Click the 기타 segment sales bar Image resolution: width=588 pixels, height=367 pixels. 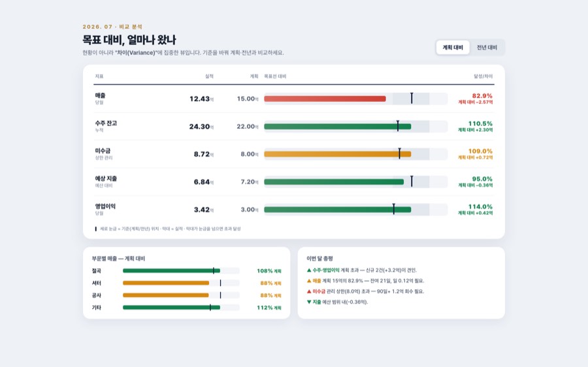click(171, 308)
